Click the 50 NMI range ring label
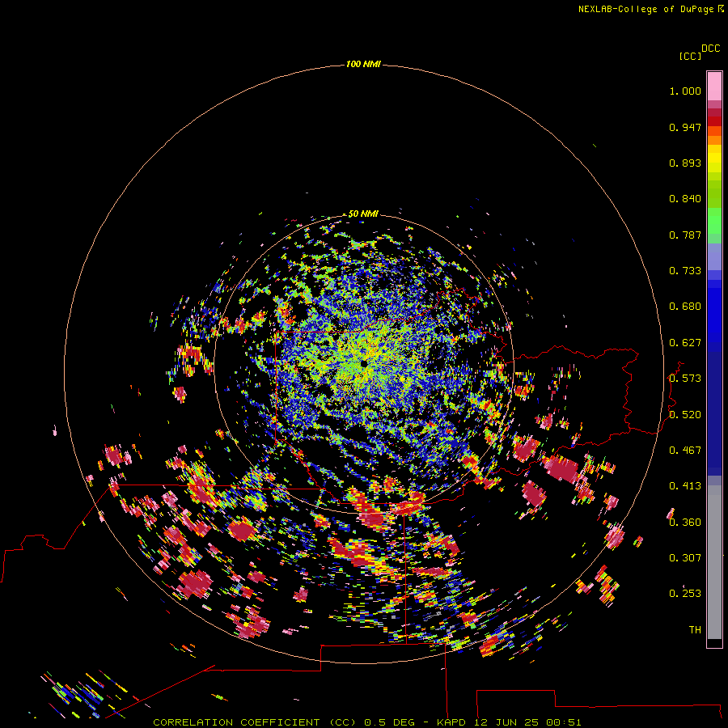The height and width of the screenshot is (728, 728). click(363, 214)
